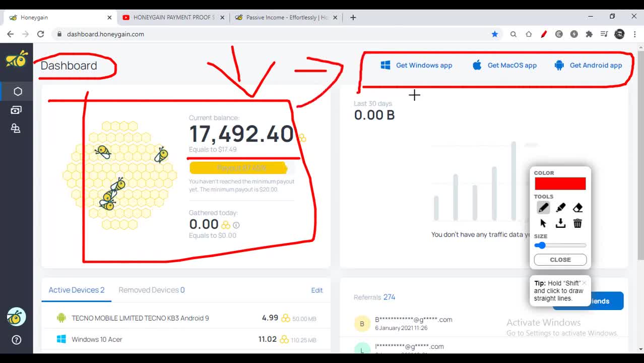644x363 pixels.
Task: Close the Honeygain browser tab
Action: (x=109, y=17)
